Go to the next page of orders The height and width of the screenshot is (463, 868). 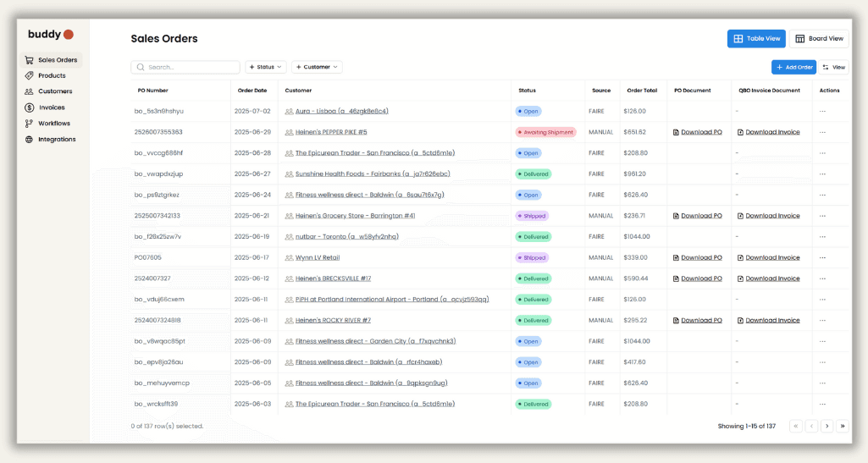click(x=827, y=426)
